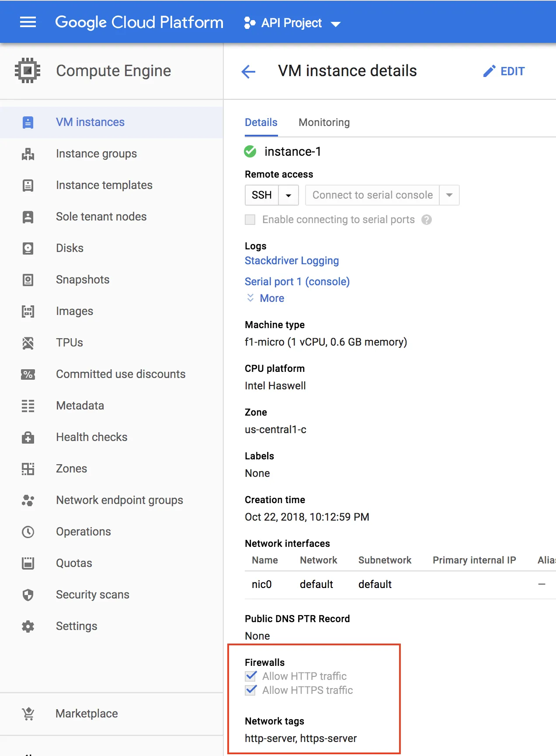
Task: Toggle Allow HTTPS traffic checkbox
Action: click(x=251, y=690)
